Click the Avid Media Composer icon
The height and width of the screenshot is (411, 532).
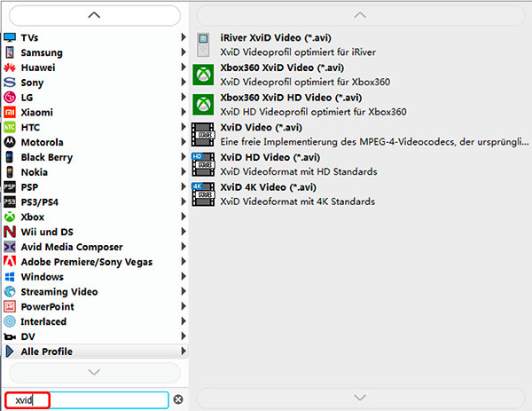(10, 247)
